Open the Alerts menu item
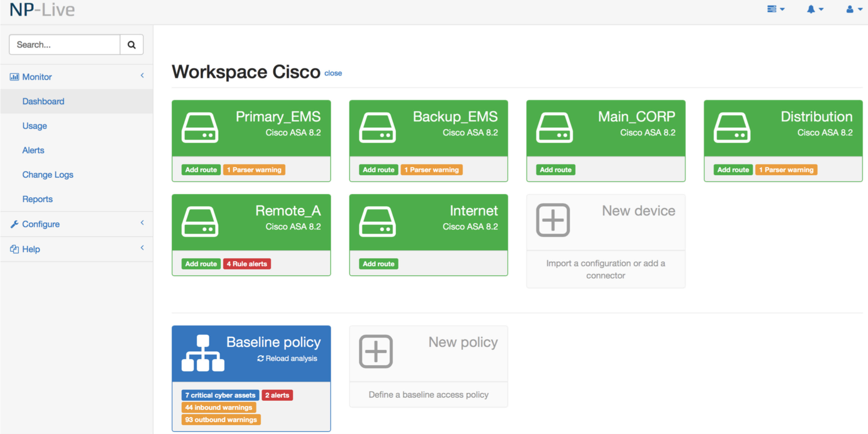The image size is (868, 434). pos(33,150)
